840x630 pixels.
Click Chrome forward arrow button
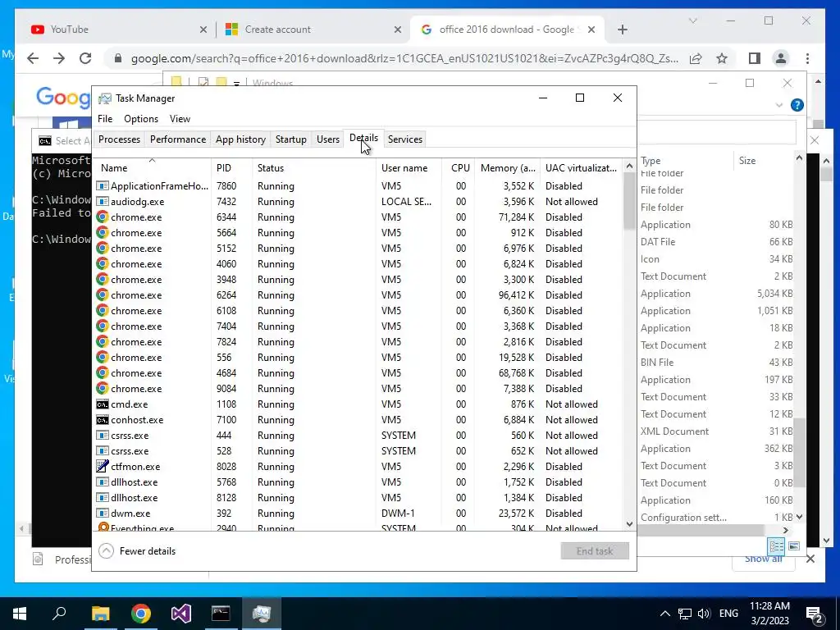tap(59, 58)
